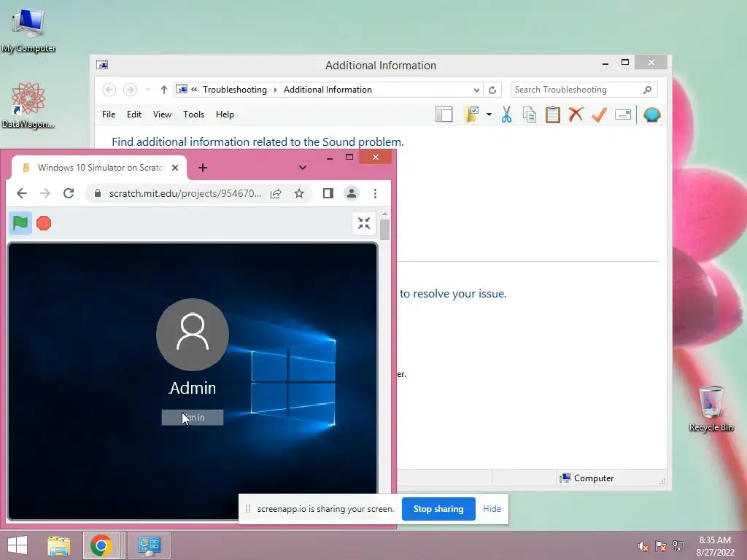
Task: Reload the Chrome page
Action: (69, 193)
